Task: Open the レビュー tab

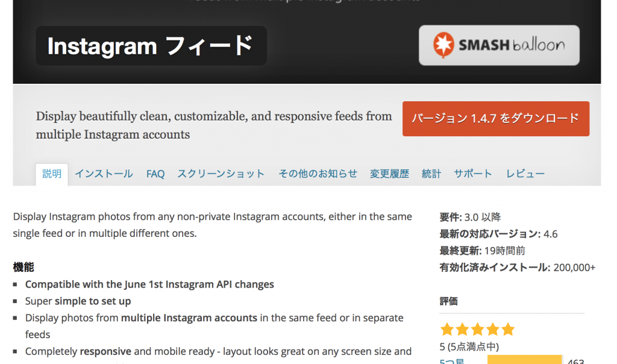Action: (x=525, y=174)
